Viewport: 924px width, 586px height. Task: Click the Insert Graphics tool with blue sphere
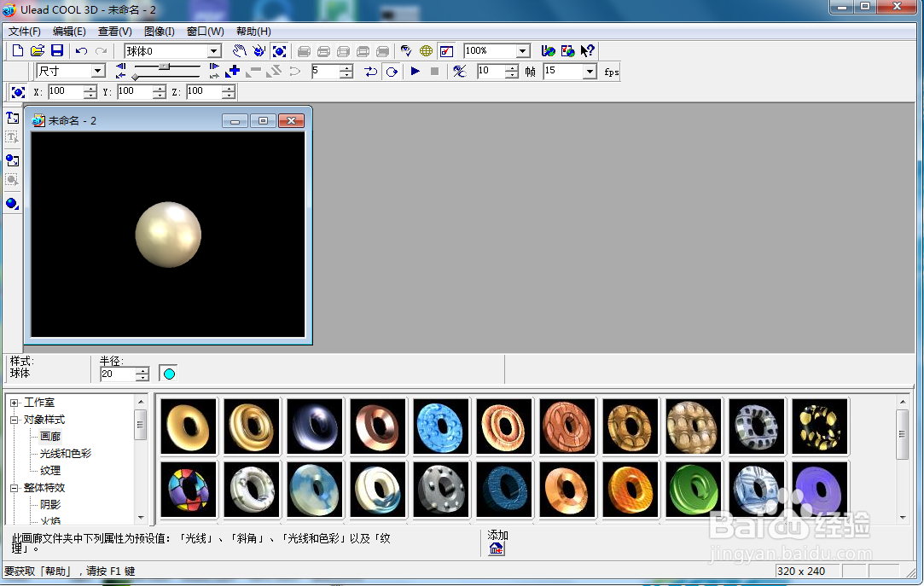tap(12, 160)
